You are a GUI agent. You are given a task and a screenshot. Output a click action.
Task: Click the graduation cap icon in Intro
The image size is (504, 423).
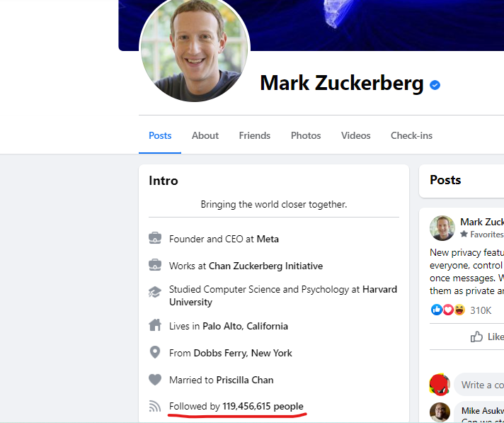(x=155, y=292)
